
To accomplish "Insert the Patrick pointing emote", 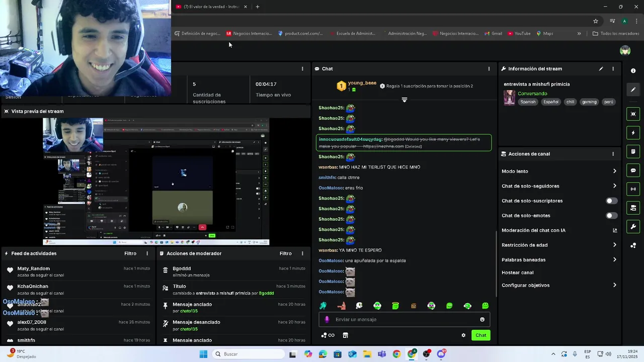I will pyautogui.click(x=341, y=306).
